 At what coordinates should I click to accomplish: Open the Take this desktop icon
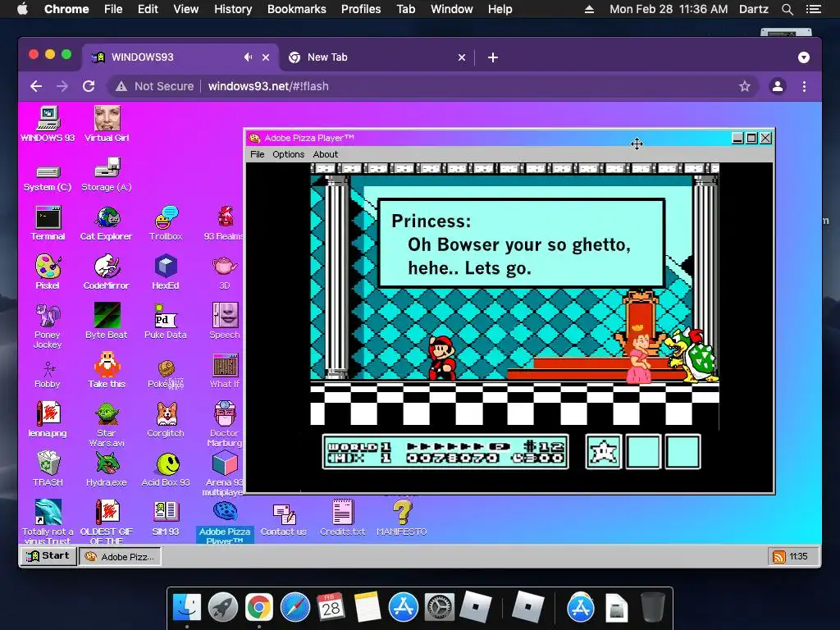[107, 370]
